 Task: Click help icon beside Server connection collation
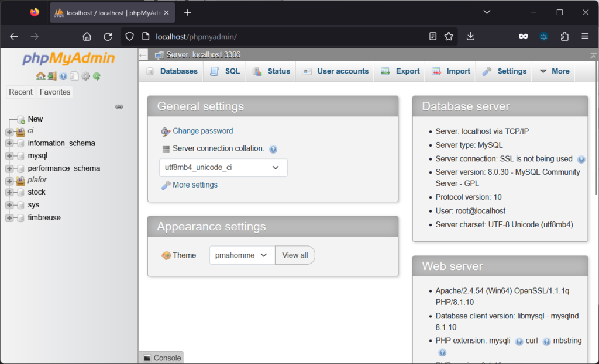click(273, 149)
